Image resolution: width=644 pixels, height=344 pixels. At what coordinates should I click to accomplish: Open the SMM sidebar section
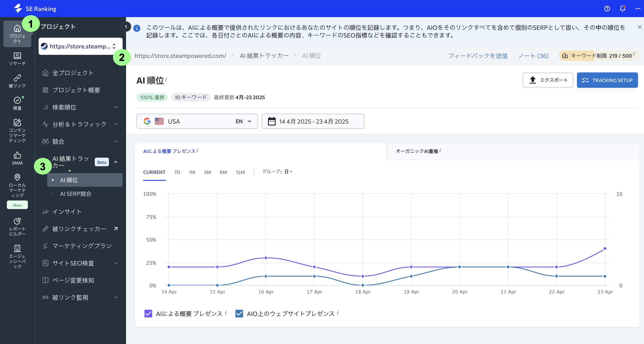(x=17, y=158)
